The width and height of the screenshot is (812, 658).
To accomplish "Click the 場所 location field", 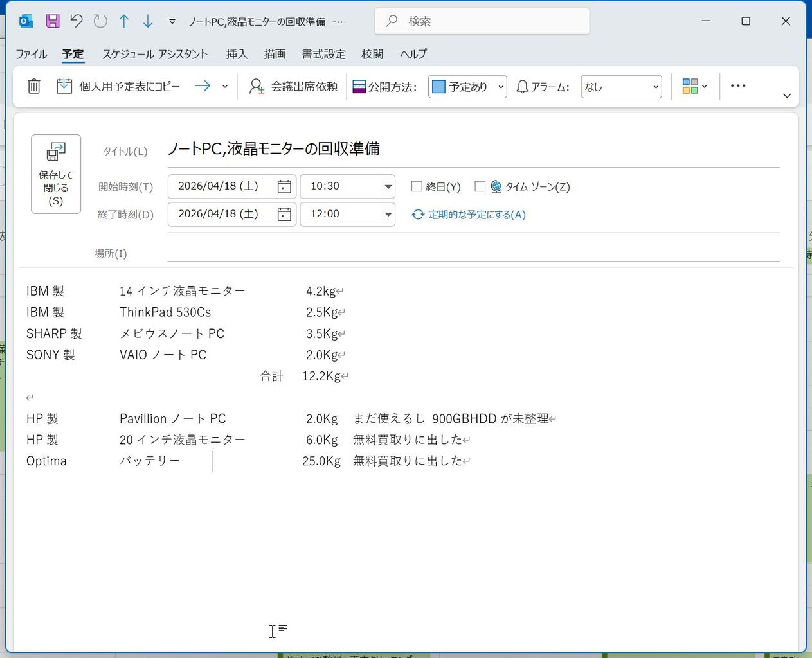I will 473,253.
